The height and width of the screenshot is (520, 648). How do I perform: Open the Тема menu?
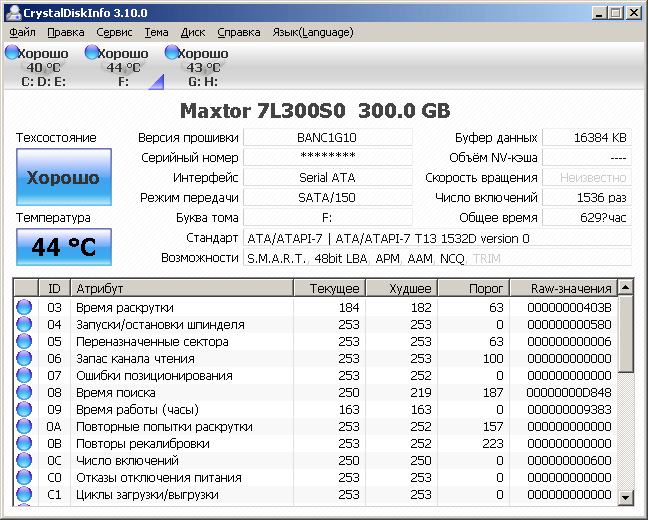pos(157,32)
